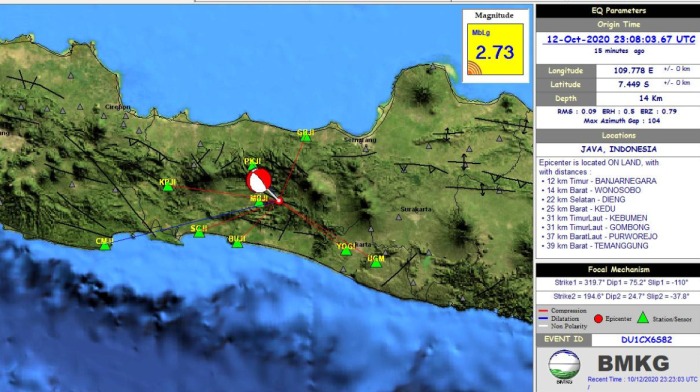Click the JAVA, INDONESIA location text
This screenshot has width=700, height=392.
[618, 149]
